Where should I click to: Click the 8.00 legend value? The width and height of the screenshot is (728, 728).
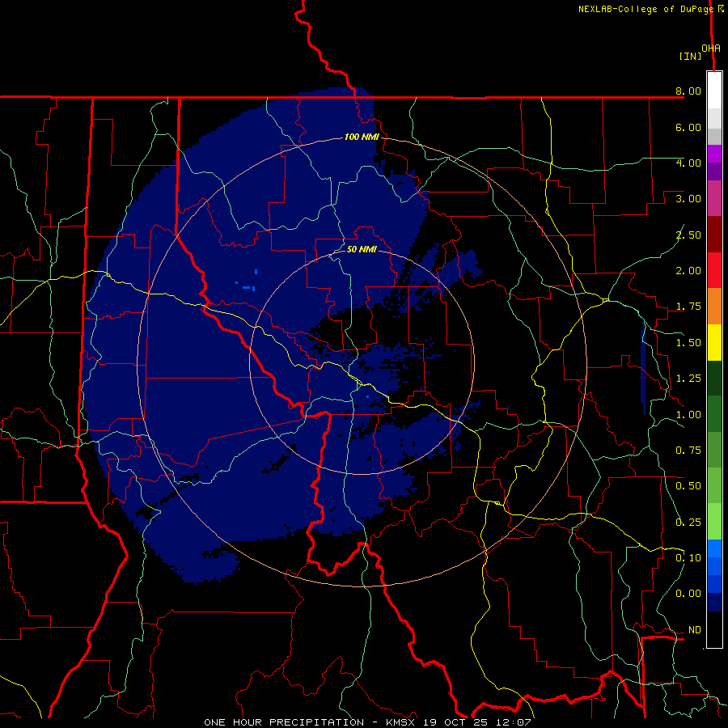pos(688,91)
